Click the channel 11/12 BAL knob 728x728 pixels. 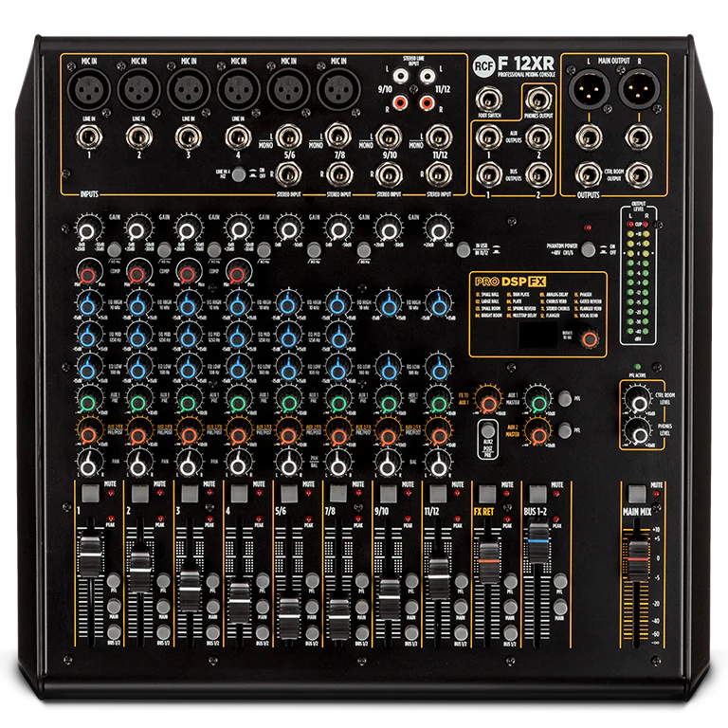[439, 466]
